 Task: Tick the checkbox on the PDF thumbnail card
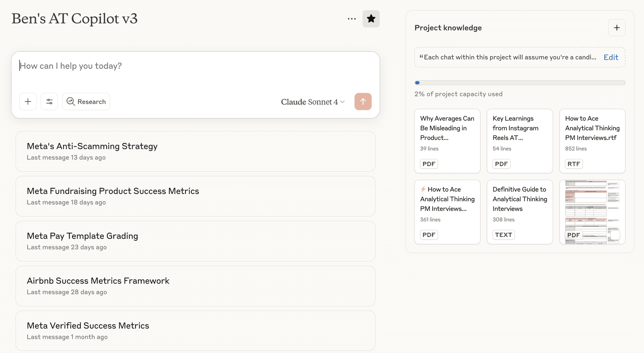(x=615, y=235)
